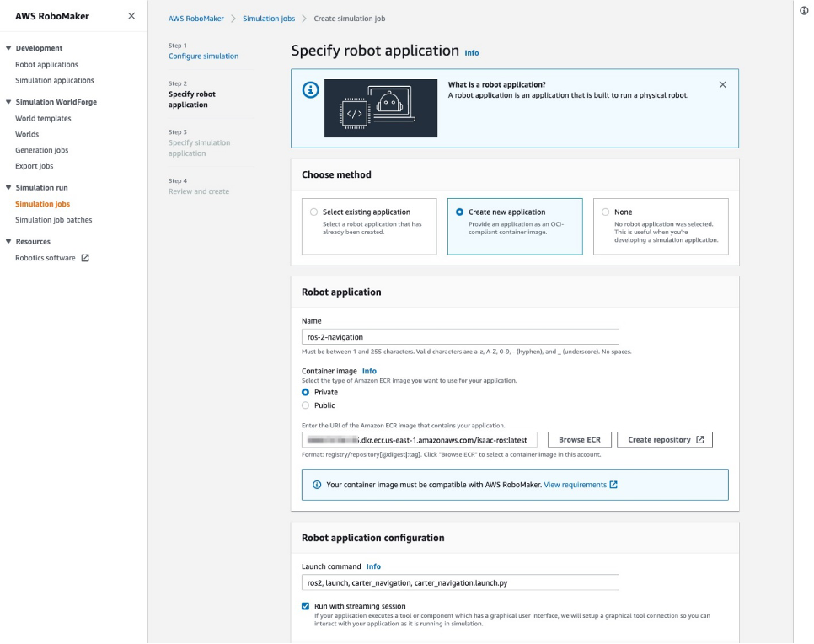Go to Simulation jobs breadcrumb

tap(269, 19)
